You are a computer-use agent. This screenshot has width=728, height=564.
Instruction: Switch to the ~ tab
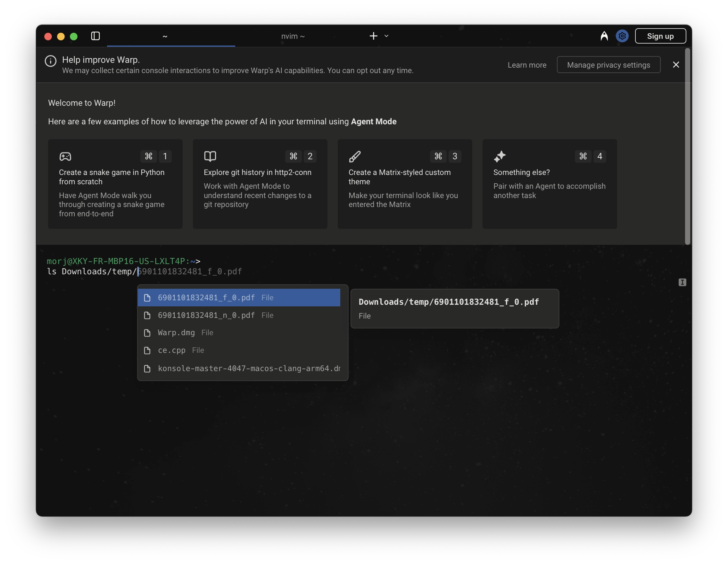[x=171, y=36]
